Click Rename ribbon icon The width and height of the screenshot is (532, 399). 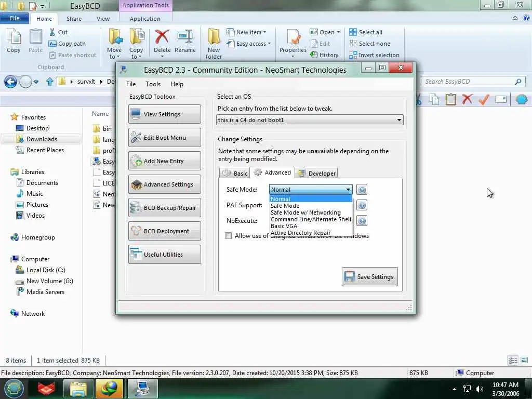coord(185,41)
